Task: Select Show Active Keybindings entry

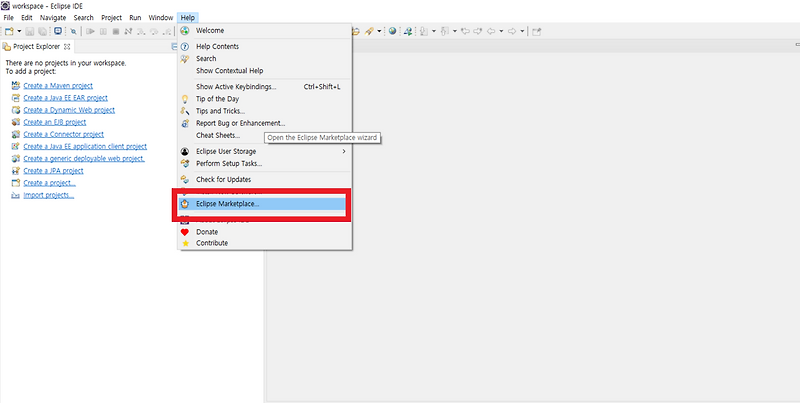Action: [x=264, y=87]
